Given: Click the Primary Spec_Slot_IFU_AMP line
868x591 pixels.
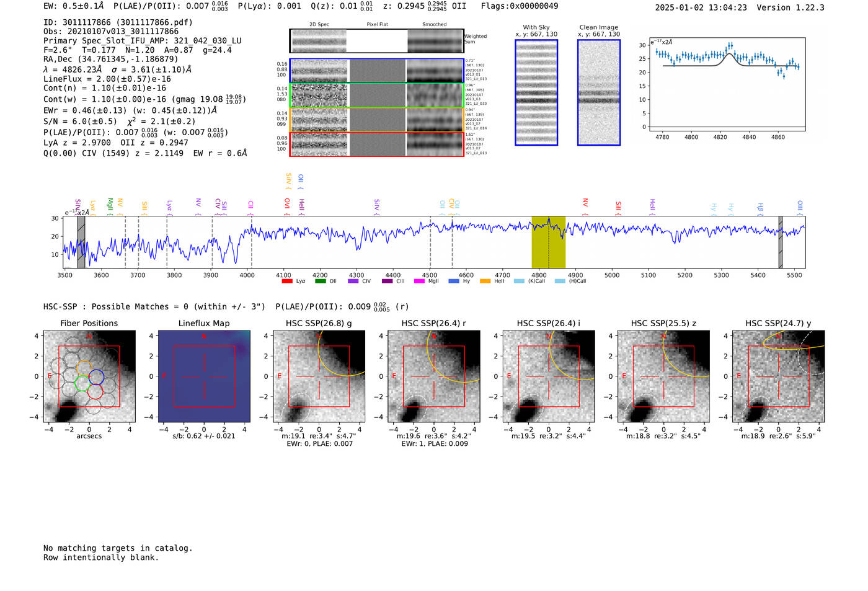Looking at the screenshot, I should click(143, 41).
